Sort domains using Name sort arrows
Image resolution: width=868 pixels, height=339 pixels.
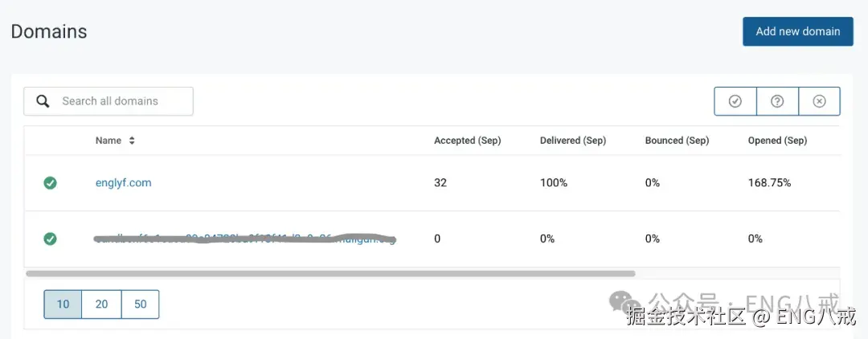132,141
